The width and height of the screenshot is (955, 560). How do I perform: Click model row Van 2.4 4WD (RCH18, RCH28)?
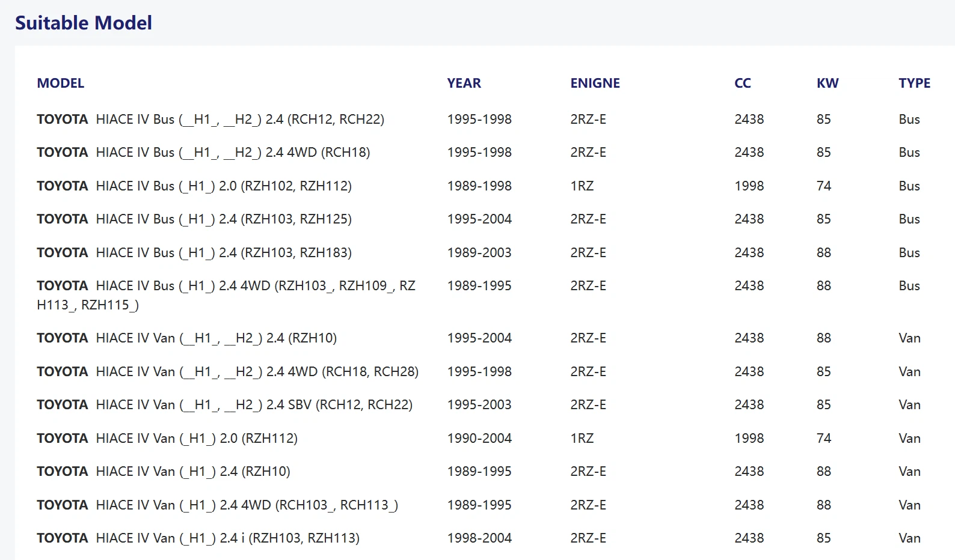coord(228,371)
